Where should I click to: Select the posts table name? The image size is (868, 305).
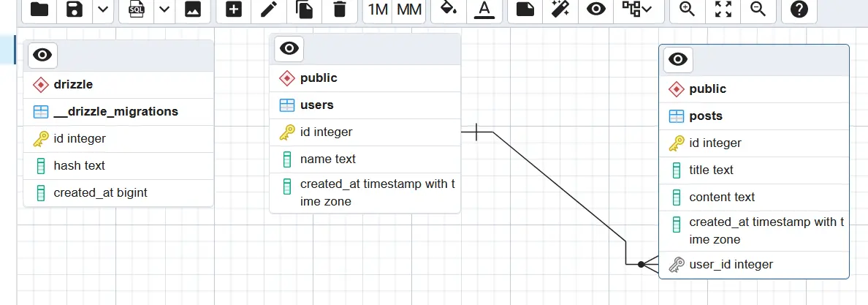coord(706,116)
